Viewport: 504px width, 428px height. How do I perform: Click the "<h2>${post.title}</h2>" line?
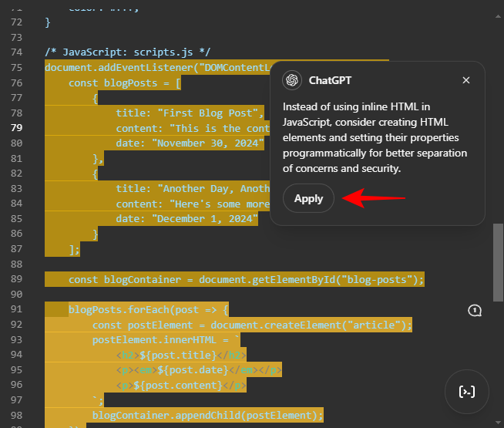coord(181,355)
